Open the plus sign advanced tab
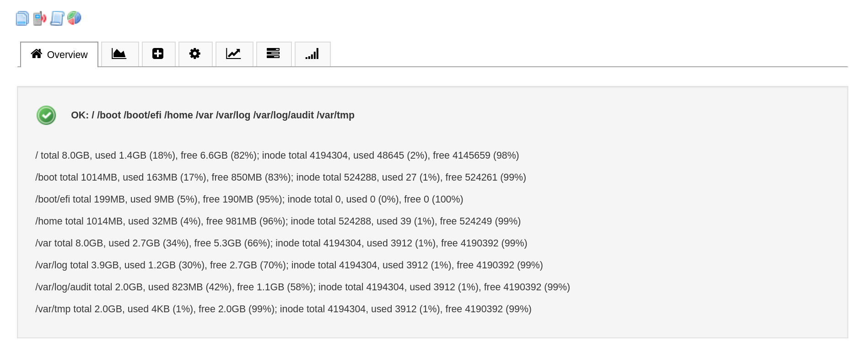The width and height of the screenshot is (868, 358). click(x=158, y=54)
